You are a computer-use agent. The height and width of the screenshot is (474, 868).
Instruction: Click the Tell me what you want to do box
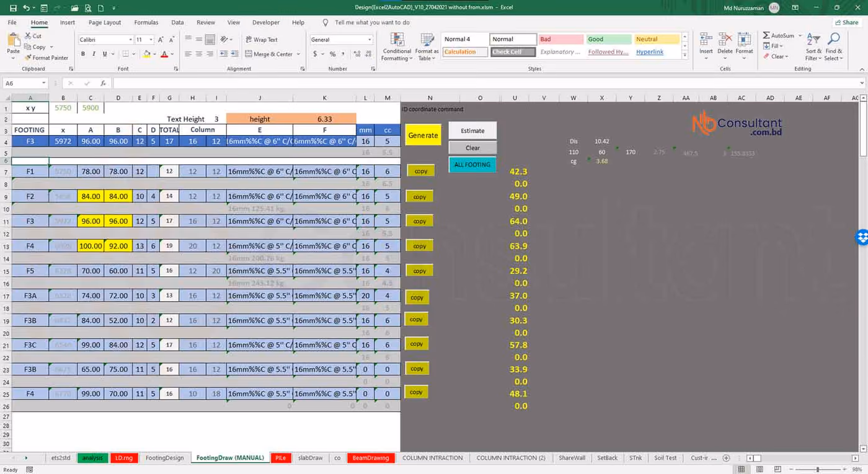coord(372,22)
